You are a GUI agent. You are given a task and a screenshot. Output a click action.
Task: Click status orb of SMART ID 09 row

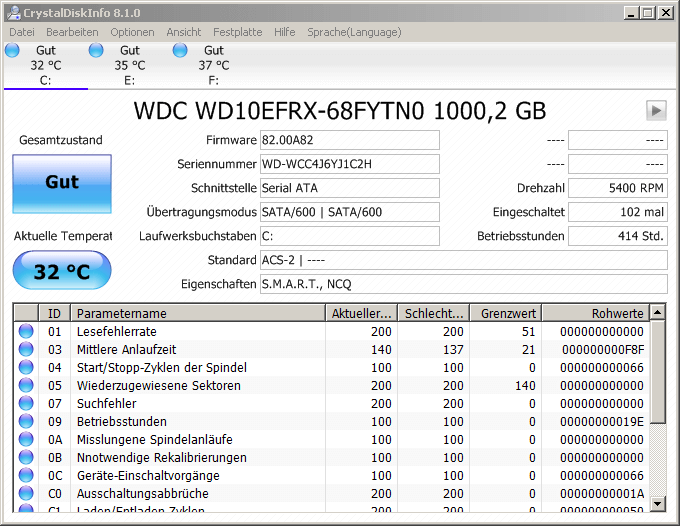click(26, 421)
